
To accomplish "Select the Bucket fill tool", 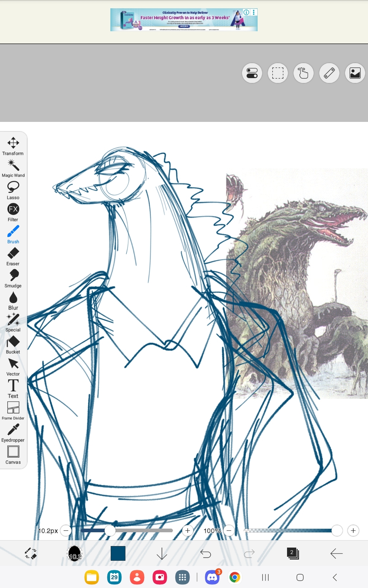I will [13, 345].
